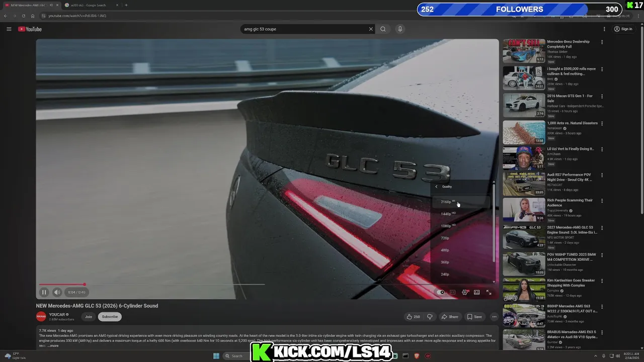This screenshot has height=362, width=644.
Task: Open options for Mercedes-Benz Dealership video
Action: tap(602, 43)
